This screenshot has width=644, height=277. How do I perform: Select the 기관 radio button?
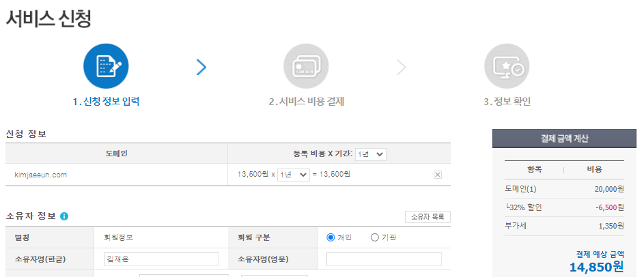(374, 237)
